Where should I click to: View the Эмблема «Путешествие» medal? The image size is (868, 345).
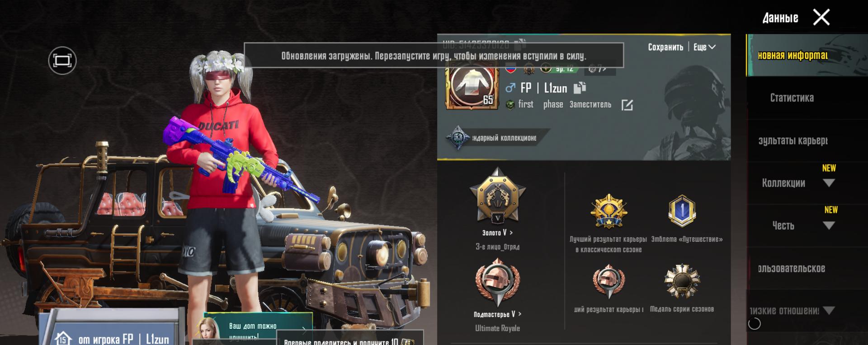682,211
